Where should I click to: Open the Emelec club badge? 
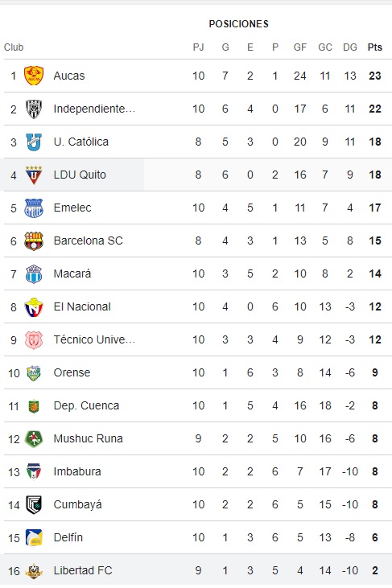(34, 208)
